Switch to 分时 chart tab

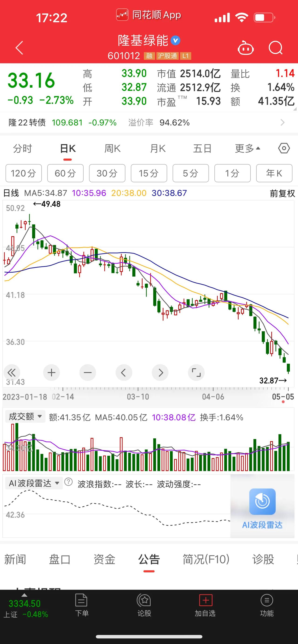23,149
